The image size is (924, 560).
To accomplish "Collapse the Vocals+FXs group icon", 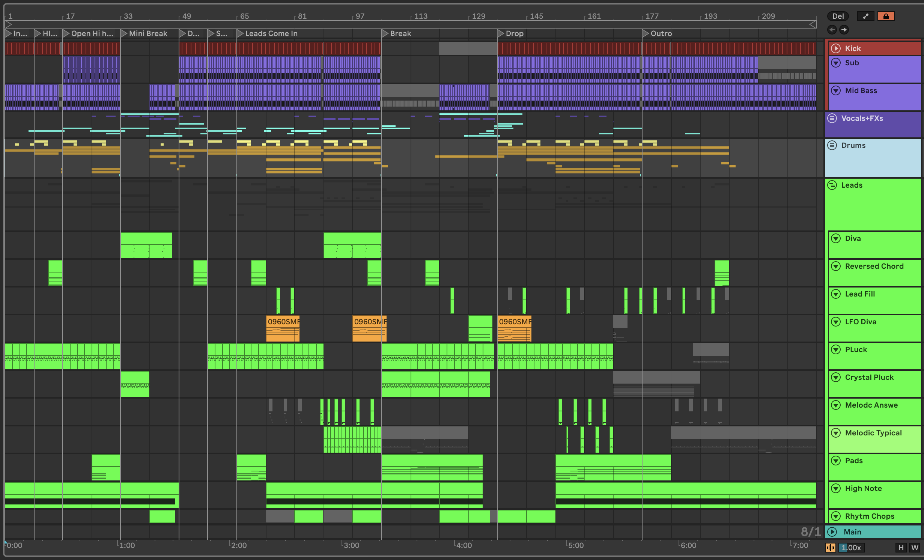I will 832,118.
